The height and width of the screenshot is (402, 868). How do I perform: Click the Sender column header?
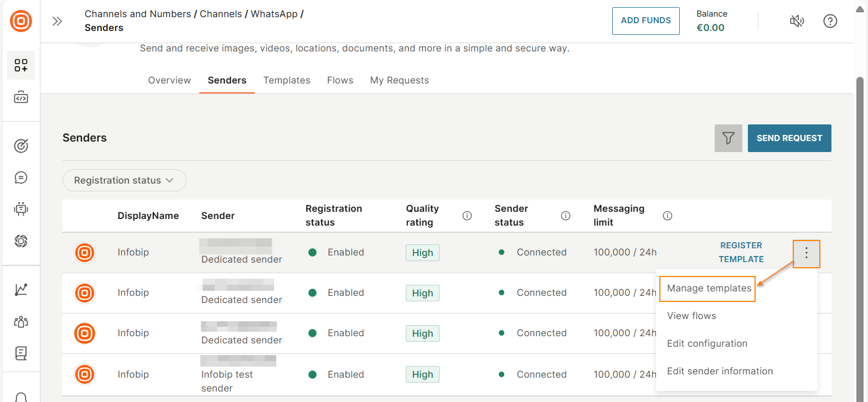pyautogui.click(x=218, y=216)
